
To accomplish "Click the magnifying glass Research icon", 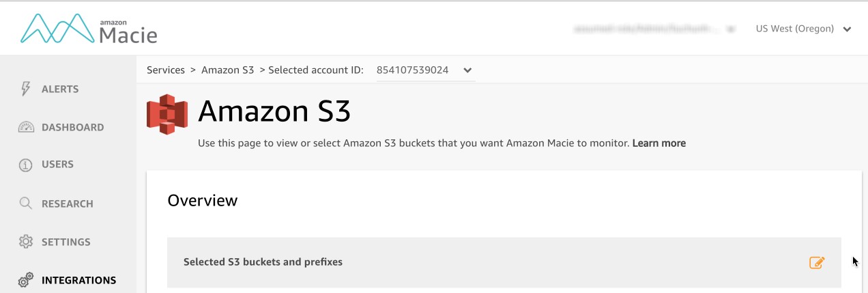I will pos(26,203).
